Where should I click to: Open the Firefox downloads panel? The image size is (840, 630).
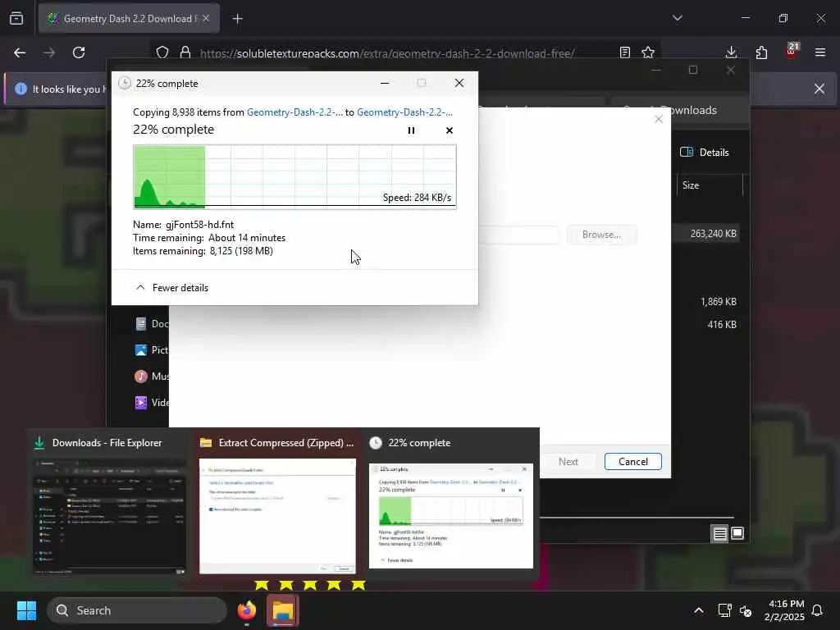(x=731, y=52)
